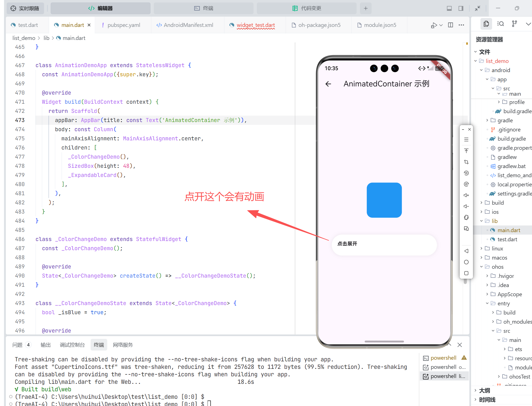Select the powershell terminal with warning
The height and width of the screenshot is (406, 532).
tap(443, 358)
